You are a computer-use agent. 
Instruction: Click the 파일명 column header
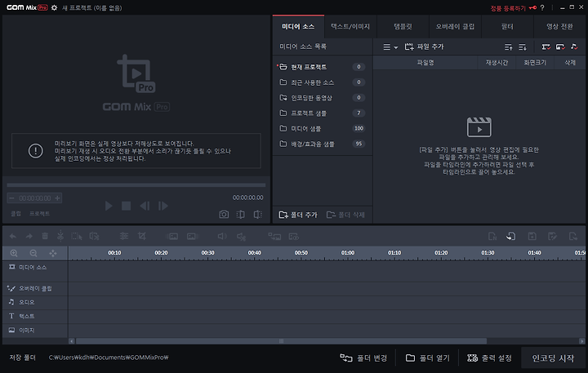click(x=425, y=63)
